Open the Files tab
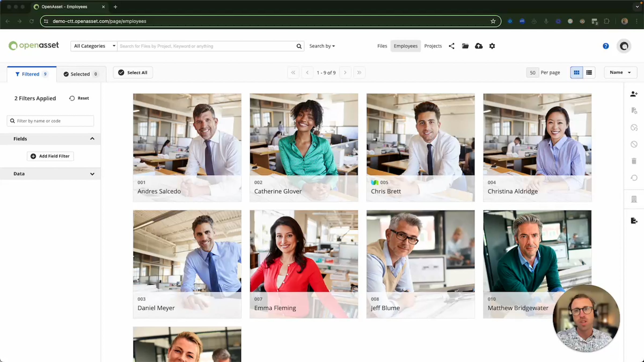The image size is (644, 362). 382,46
